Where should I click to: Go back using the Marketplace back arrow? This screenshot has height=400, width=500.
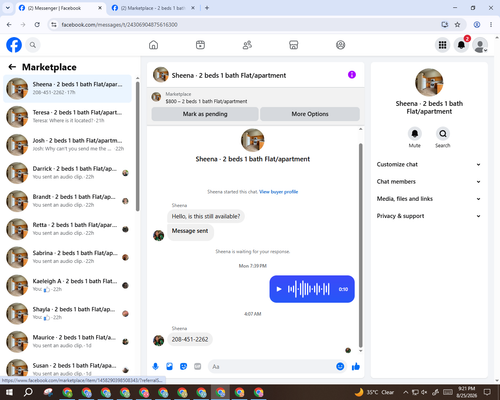pyautogui.click(x=12, y=67)
